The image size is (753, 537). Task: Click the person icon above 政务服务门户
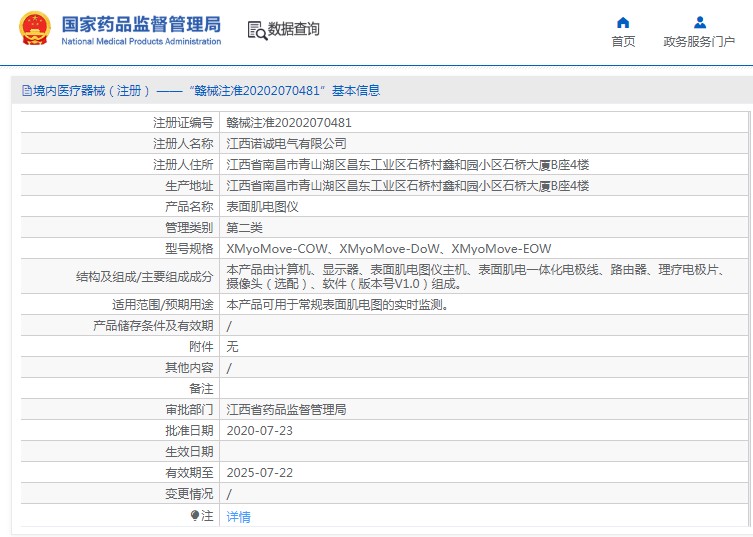coord(699,22)
